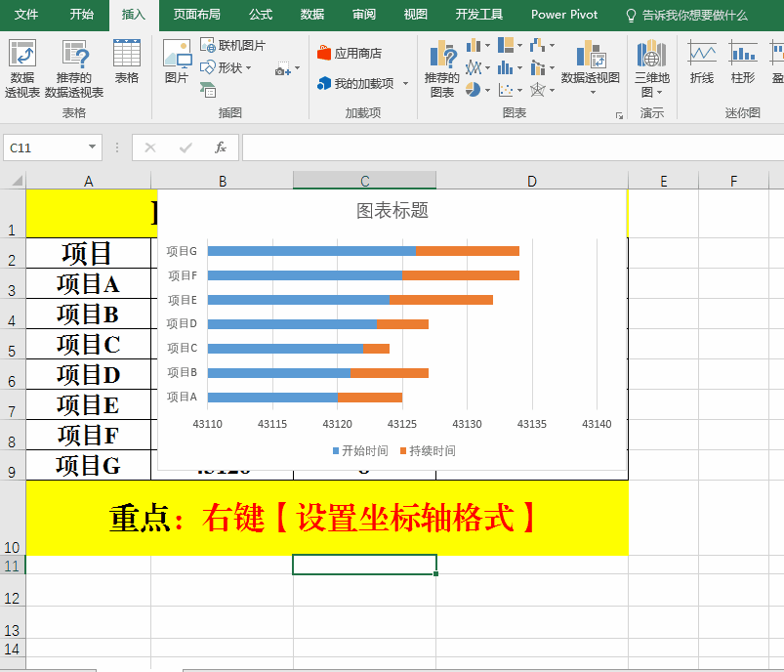The width and height of the screenshot is (784, 672).
Task: Insert a Line sparkline (折线)
Action: click(x=701, y=62)
